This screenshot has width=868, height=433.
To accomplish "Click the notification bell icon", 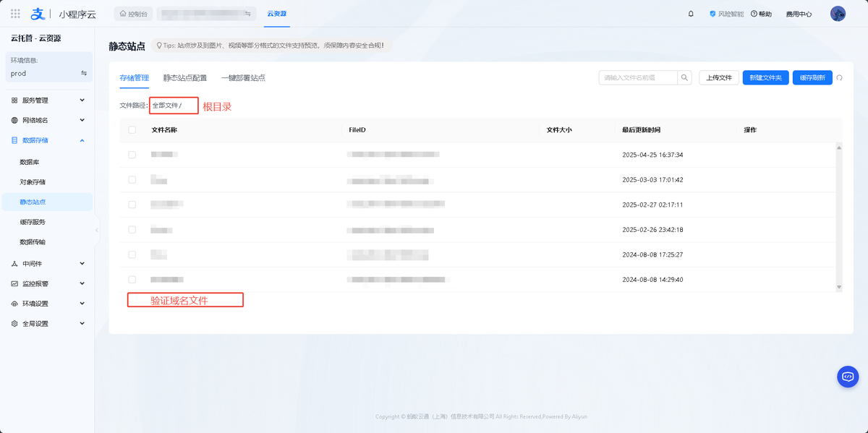I will pos(691,14).
